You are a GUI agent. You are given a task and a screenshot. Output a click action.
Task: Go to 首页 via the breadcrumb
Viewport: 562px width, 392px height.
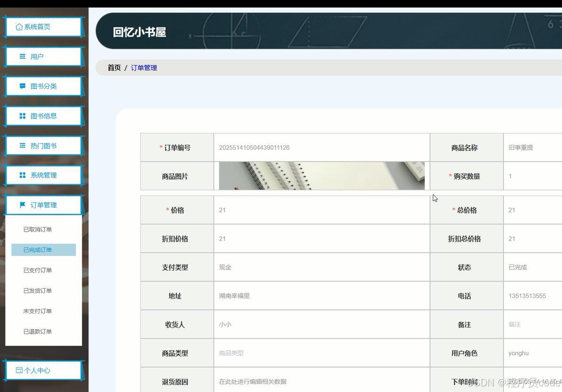coord(114,68)
